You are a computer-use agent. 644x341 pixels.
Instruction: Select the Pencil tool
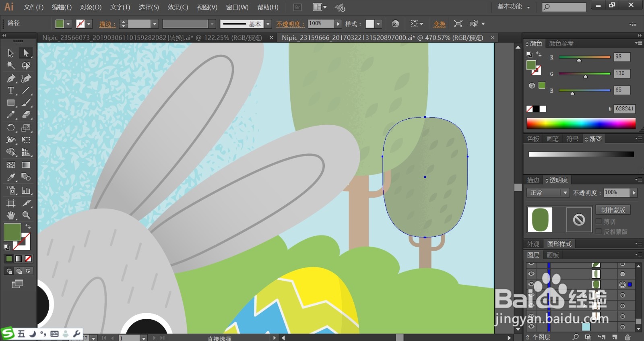(11, 115)
